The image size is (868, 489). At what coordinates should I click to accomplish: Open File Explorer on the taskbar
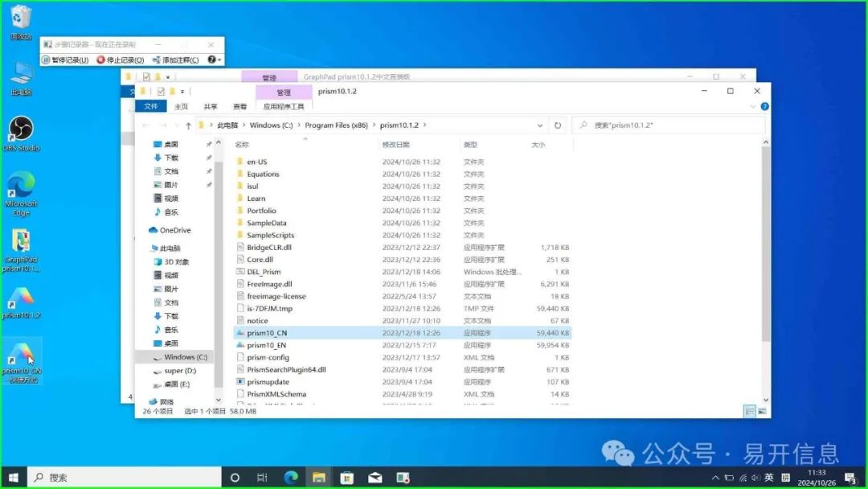coord(319,478)
